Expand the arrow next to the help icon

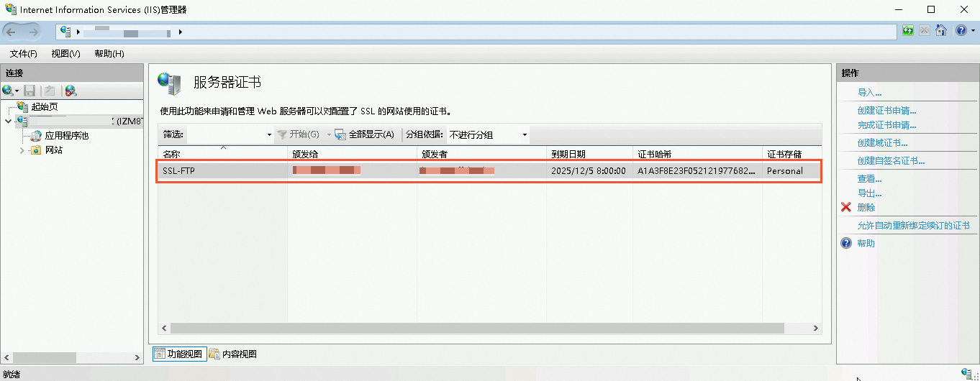point(972,31)
